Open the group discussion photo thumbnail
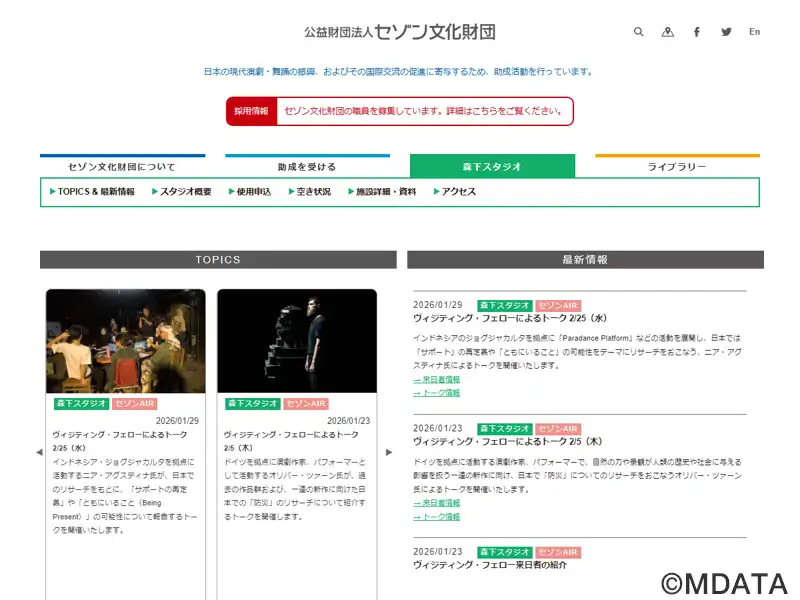The image size is (800, 600). point(125,340)
